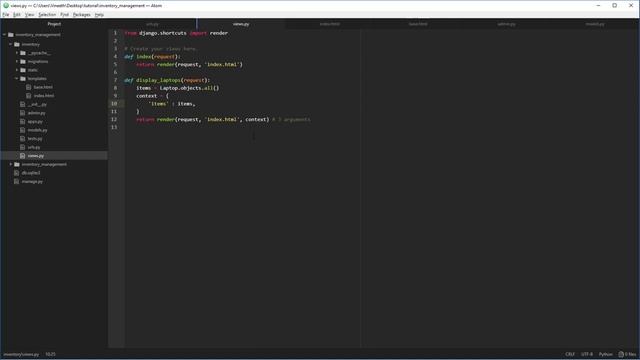
Task: Collapse the inventory folder arrow
Action: pos(11,44)
